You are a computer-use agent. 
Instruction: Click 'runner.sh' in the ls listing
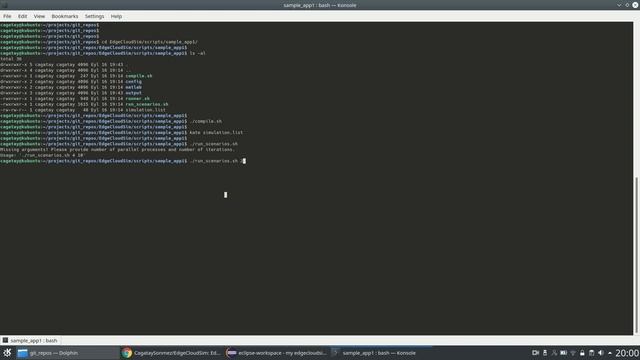(138, 99)
